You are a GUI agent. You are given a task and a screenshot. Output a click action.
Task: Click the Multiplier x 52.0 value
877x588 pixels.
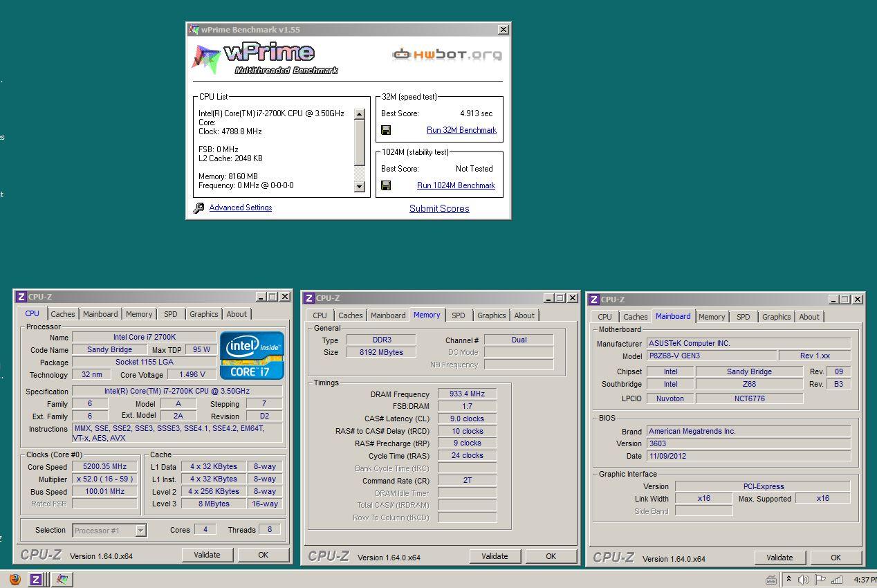pyautogui.click(x=104, y=479)
